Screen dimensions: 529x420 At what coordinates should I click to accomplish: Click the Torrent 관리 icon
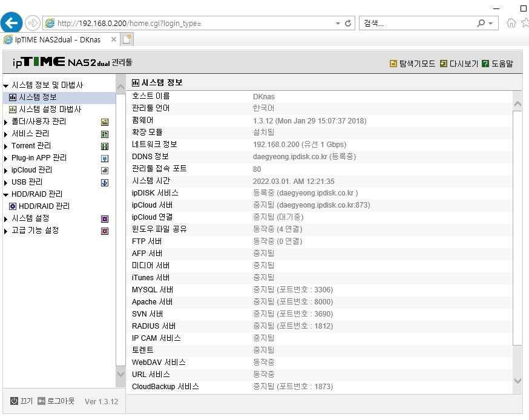[105, 146]
